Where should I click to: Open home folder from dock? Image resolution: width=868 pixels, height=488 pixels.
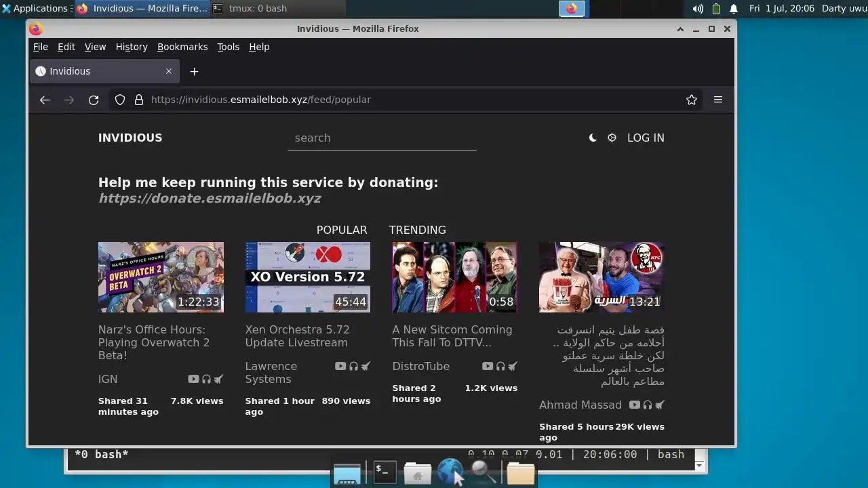(x=417, y=472)
